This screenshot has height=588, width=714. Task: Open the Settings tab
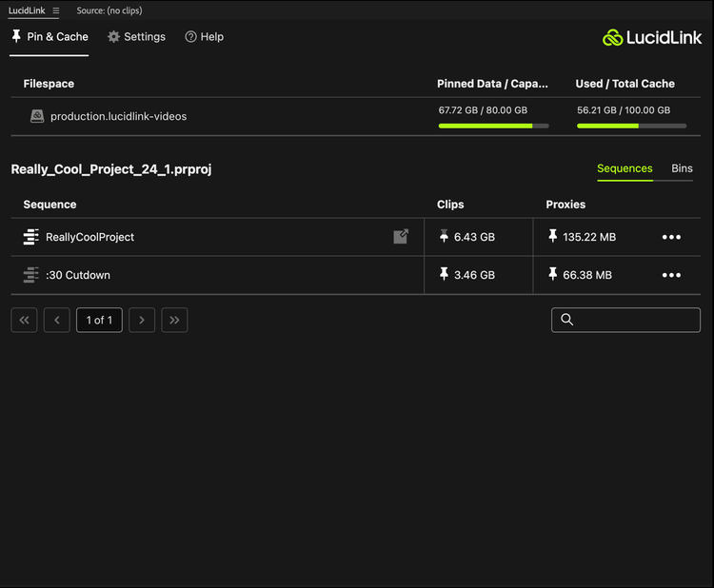[136, 36]
